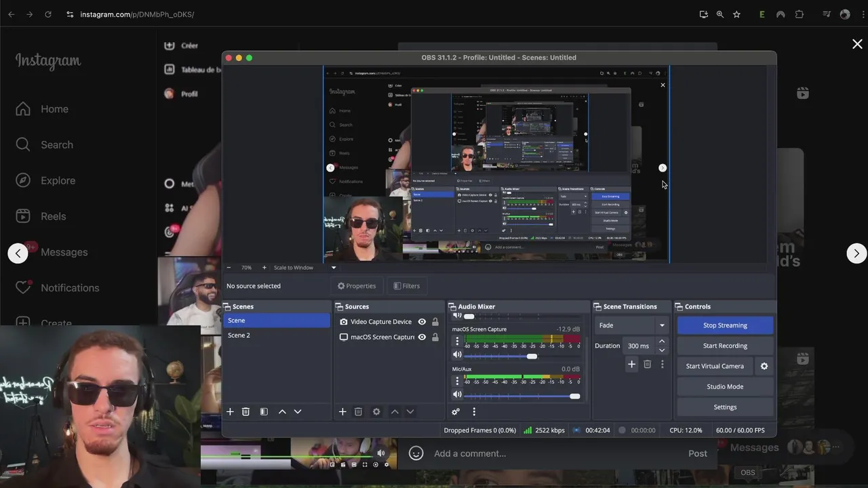
Task: Add a configurable scene transition
Action: pyautogui.click(x=631, y=364)
